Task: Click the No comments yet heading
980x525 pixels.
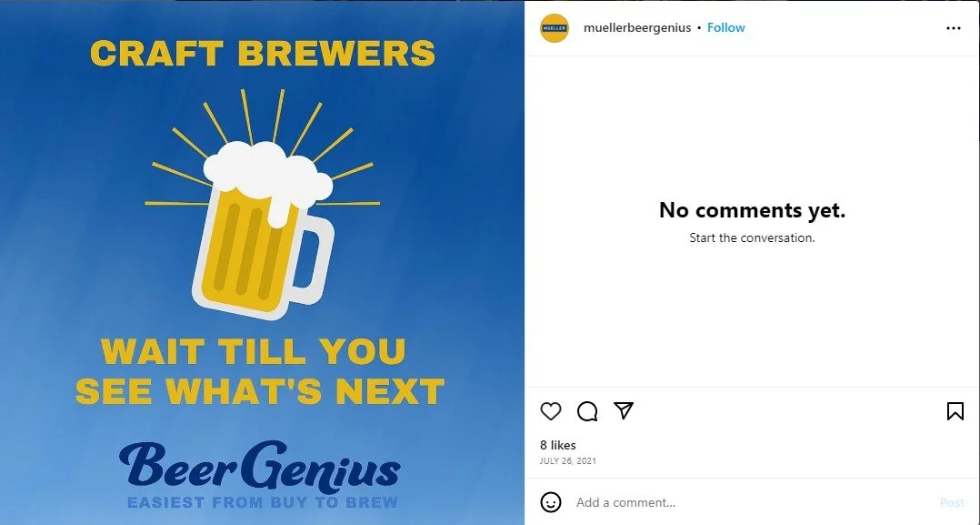Action: [752, 210]
